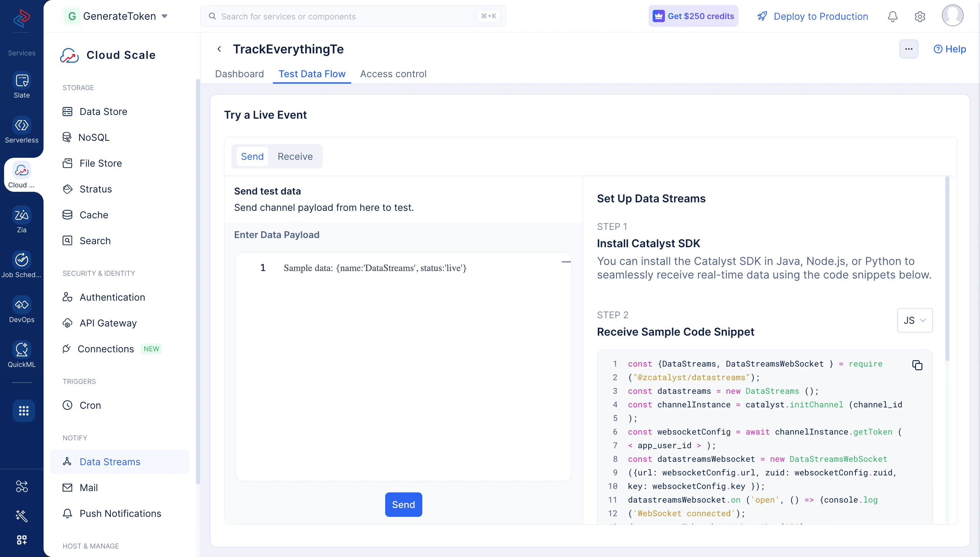Click into the data payload editor
Screen dimensions: 980x557
403,367
